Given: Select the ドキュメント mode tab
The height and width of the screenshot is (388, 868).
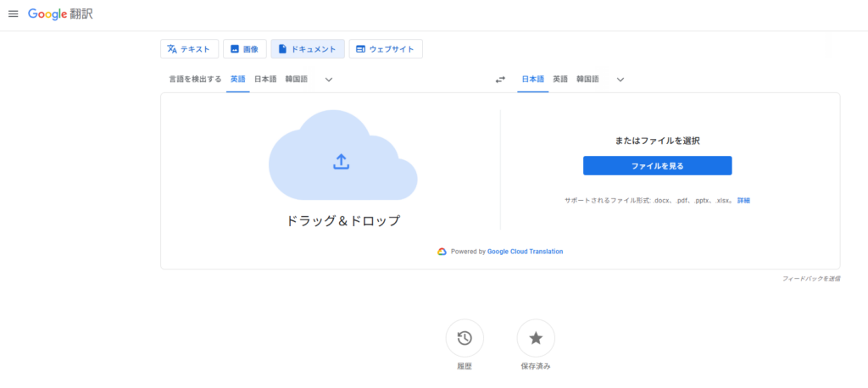Looking at the screenshot, I should pyautogui.click(x=308, y=49).
